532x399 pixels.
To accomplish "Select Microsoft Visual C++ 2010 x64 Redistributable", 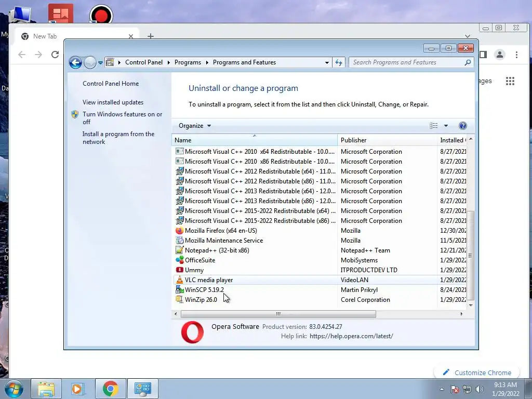I will tap(260, 152).
